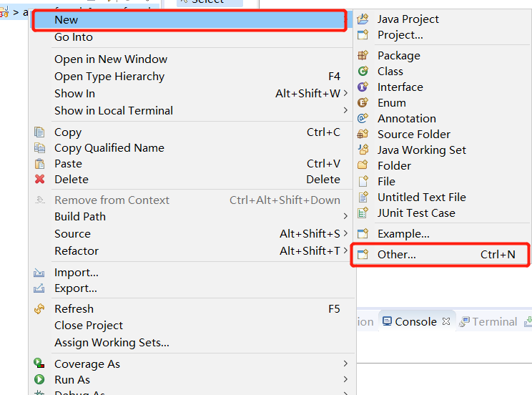Click the Refresh icon in context menu
Image resolution: width=532 pixels, height=395 pixels.
(x=40, y=309)
